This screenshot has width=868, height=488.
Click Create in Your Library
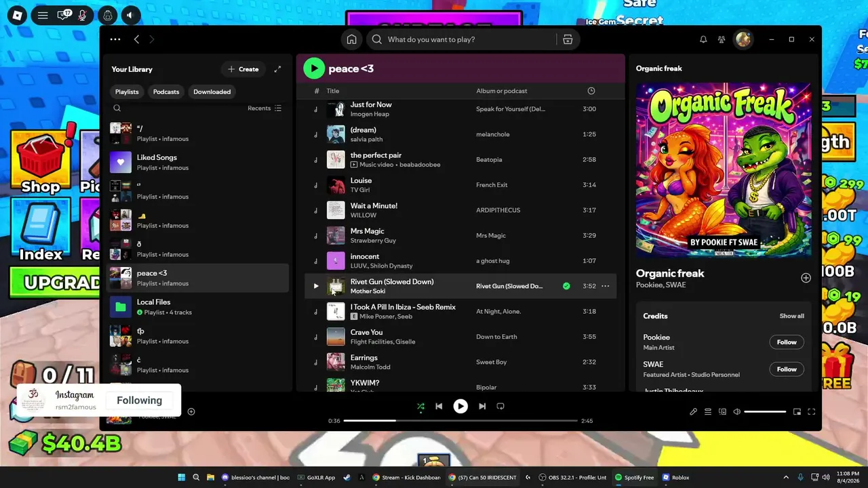[243, 69]
